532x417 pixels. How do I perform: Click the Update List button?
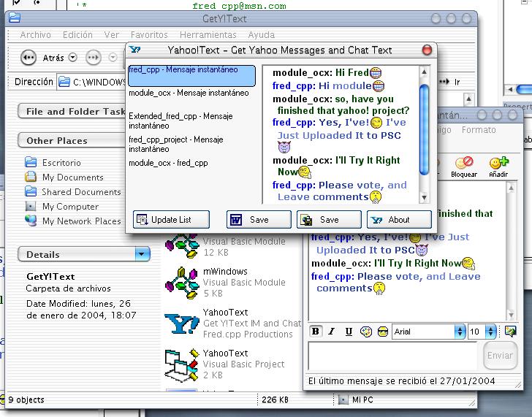point(172,220)
